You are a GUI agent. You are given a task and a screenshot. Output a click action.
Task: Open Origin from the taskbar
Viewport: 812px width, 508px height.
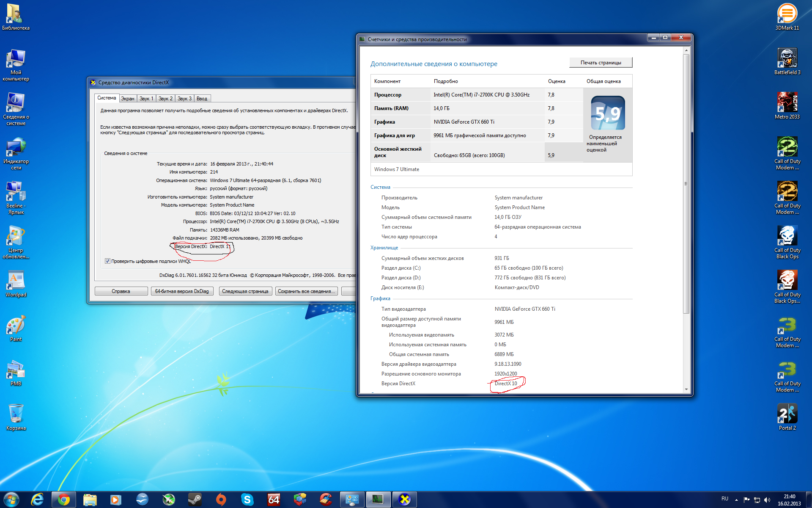pos(221,500)
